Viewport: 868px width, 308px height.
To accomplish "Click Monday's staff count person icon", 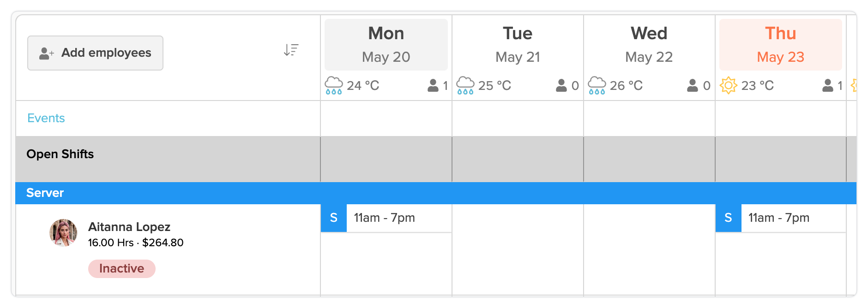I will [x=433, y=86].
